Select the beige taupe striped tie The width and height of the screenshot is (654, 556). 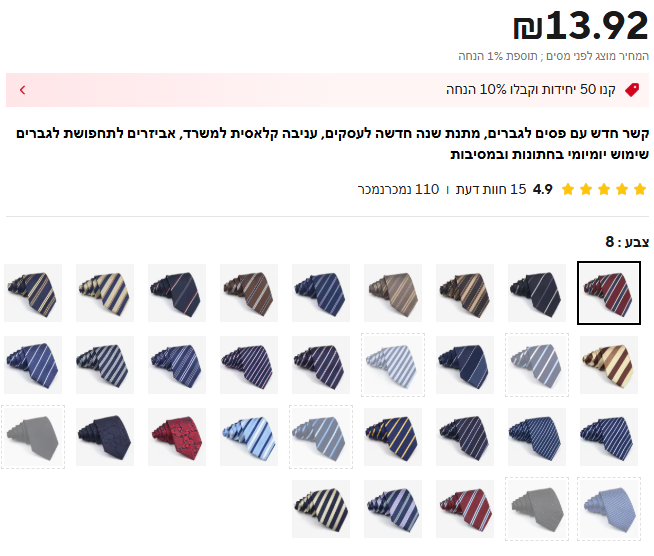tap(392, 293)
